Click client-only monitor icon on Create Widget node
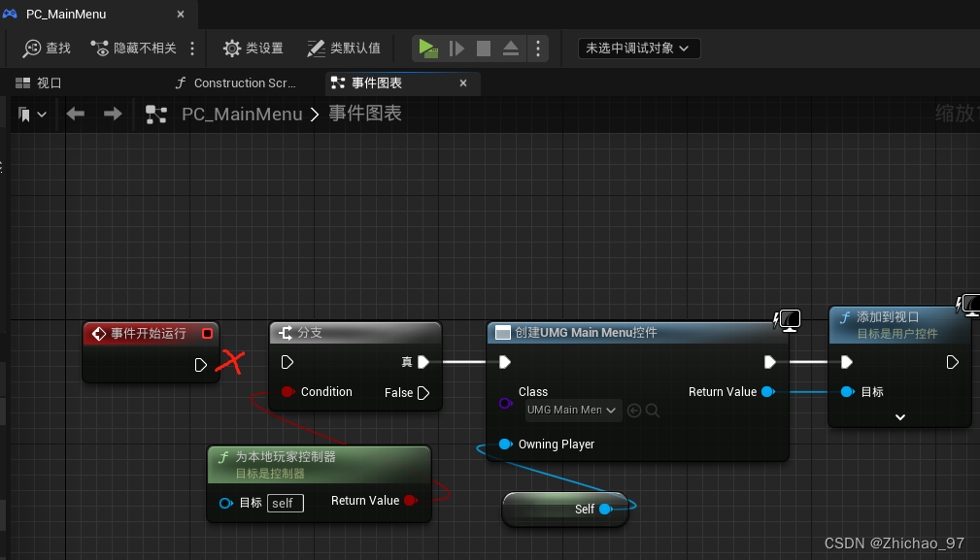This screenshot has height=560, width=980. coord(788,321)
